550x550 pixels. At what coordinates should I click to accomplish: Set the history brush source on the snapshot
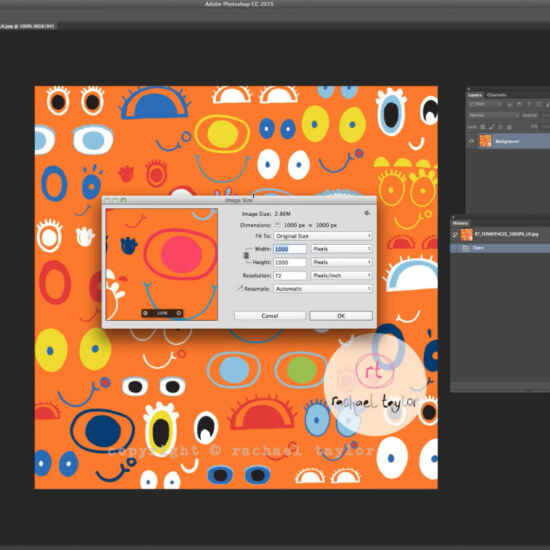point(455,235)
